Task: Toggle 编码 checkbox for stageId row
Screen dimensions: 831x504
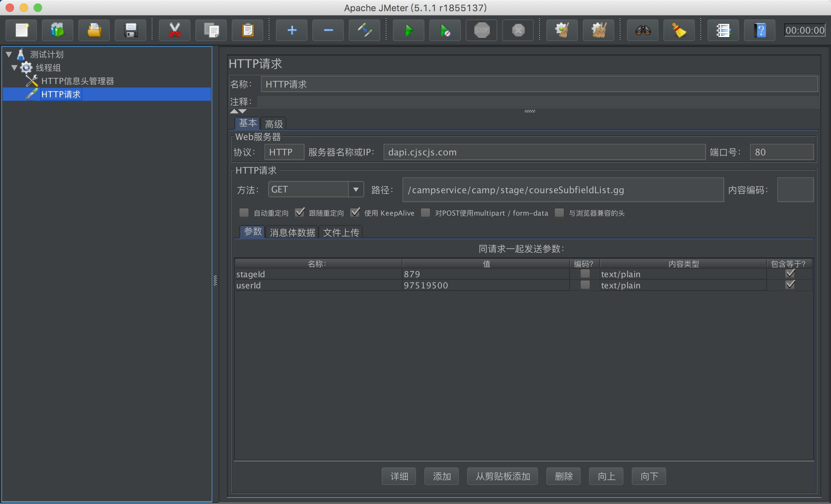Action: [585, 274]
